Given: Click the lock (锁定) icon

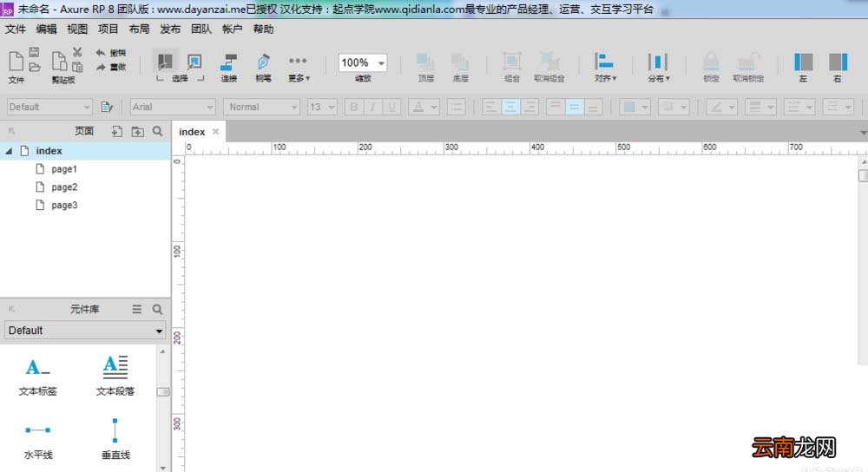Looking at the screenshot, I should (x=711, y=62).
